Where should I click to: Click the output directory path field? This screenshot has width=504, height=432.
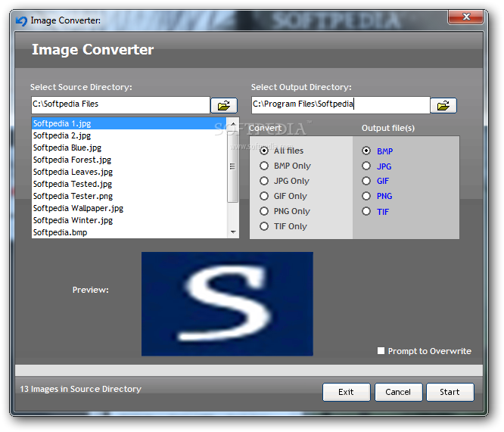coord(341,105)
